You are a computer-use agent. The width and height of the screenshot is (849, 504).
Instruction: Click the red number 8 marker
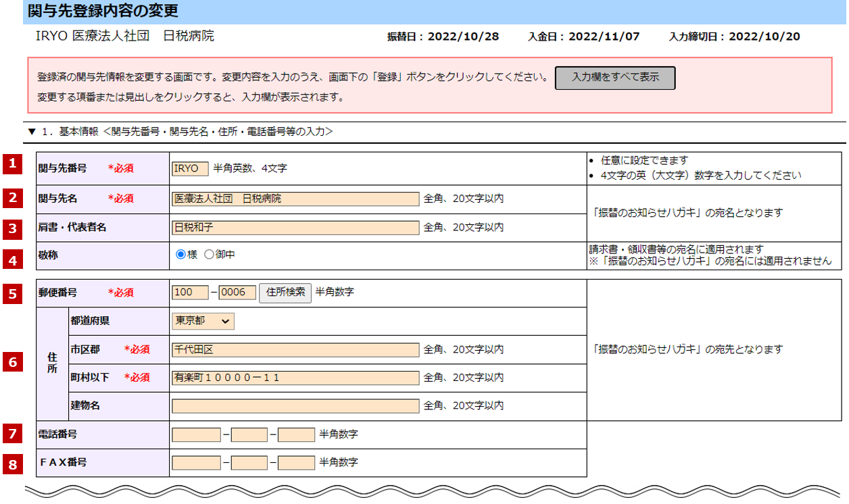[x=12, y=464]
